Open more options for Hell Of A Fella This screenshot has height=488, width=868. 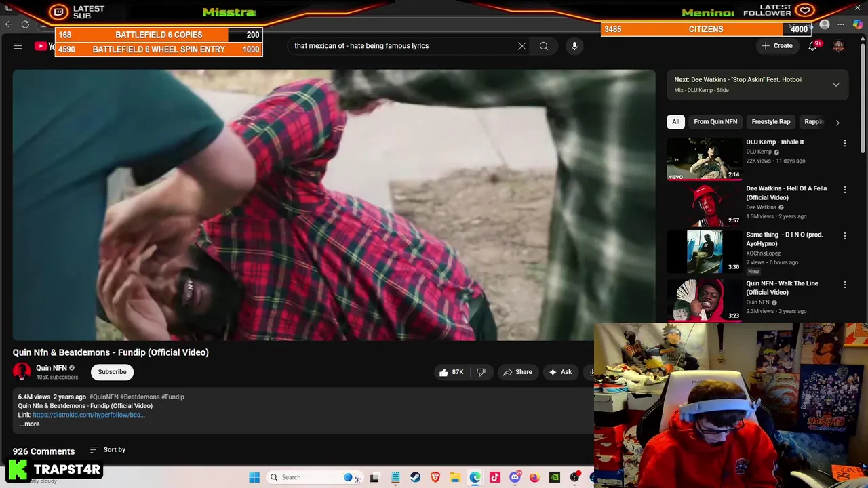(x=845, y=190)
